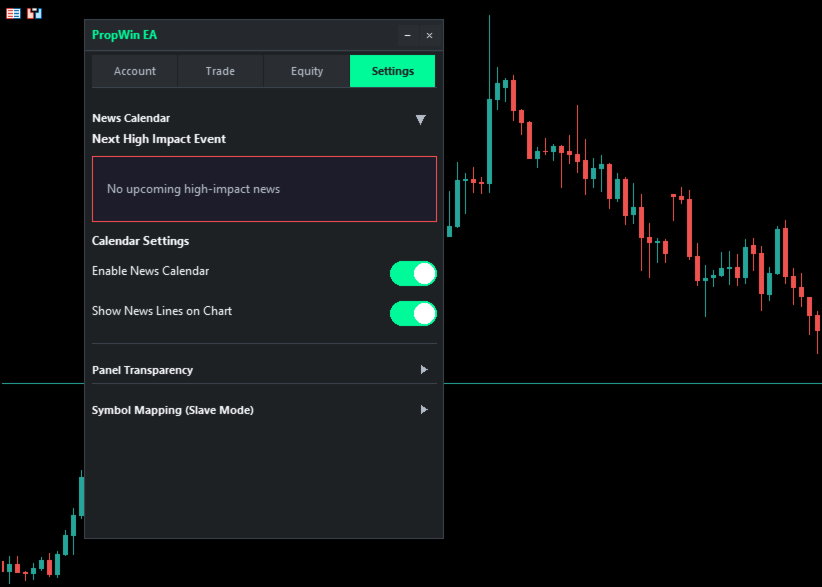Click the one-click trading panel icon

pos(35,13)
